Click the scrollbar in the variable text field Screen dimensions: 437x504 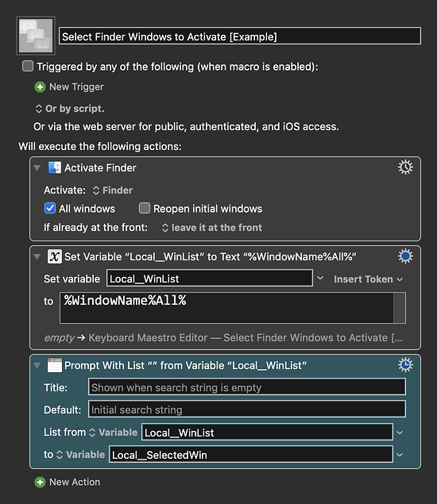pyautogui.click(x=400, y=308)
